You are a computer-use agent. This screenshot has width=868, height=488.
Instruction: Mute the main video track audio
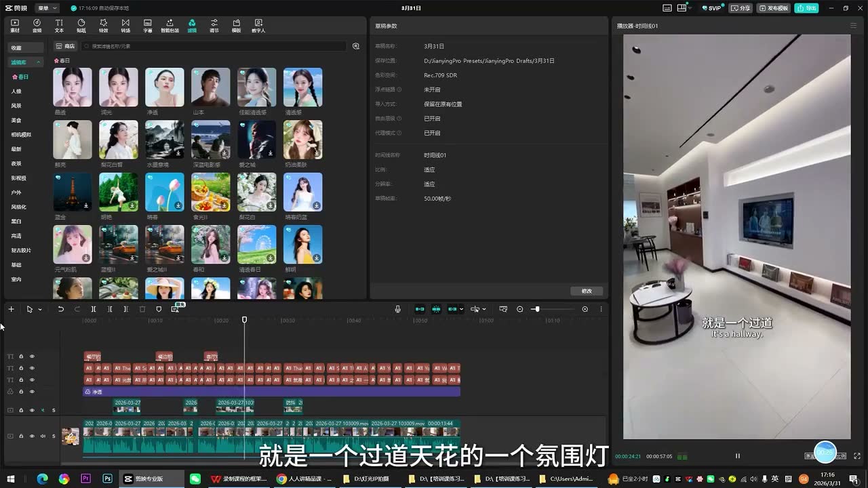pos(43,436)
